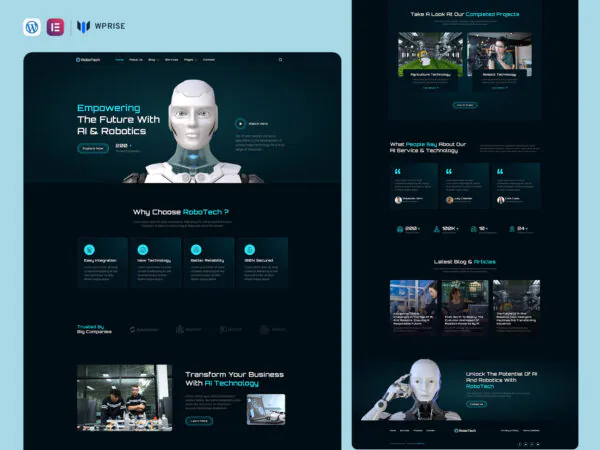The image size is (600, 450).
Task: Click the 100% Secured feature icon
Action: pyautogui.click(x=249, y=249)
